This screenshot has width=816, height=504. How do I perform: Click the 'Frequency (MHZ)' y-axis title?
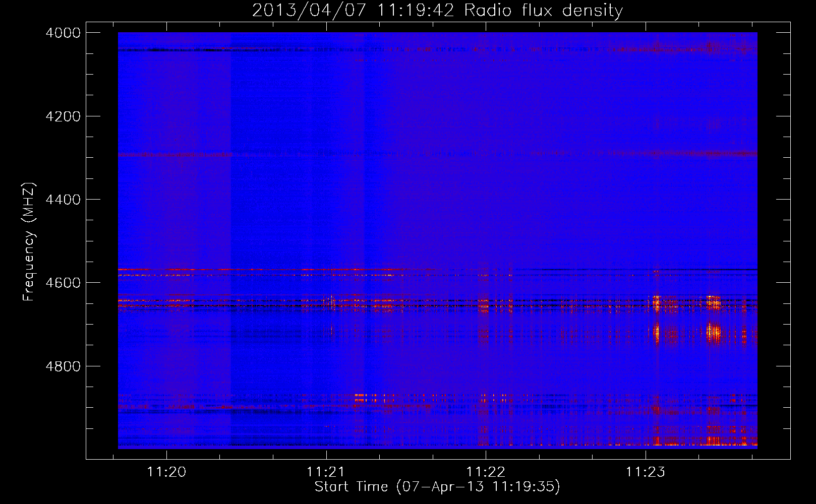click(x=29, y=242)
